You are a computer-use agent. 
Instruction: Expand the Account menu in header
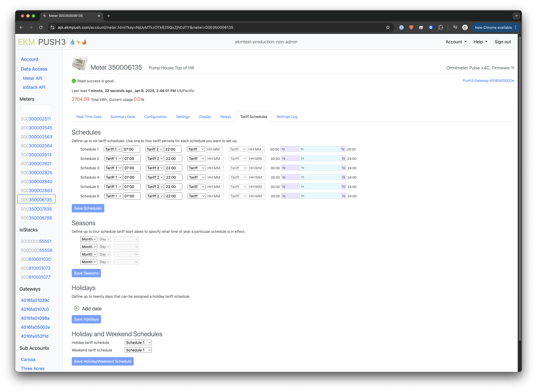[x=456, y=42]
